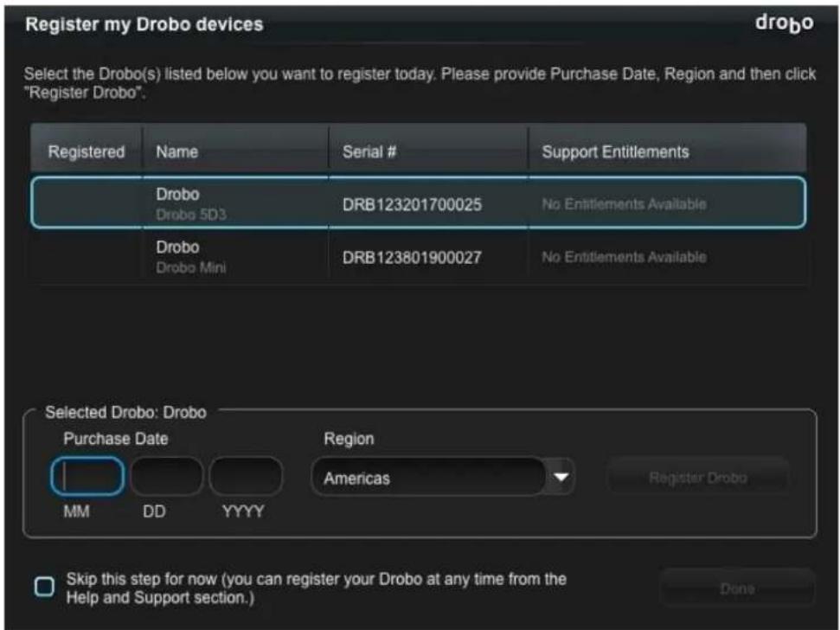The width and height of the screenshot is (840, 630).
Task: Click the Skip this step for now label text
Action: 316,588
